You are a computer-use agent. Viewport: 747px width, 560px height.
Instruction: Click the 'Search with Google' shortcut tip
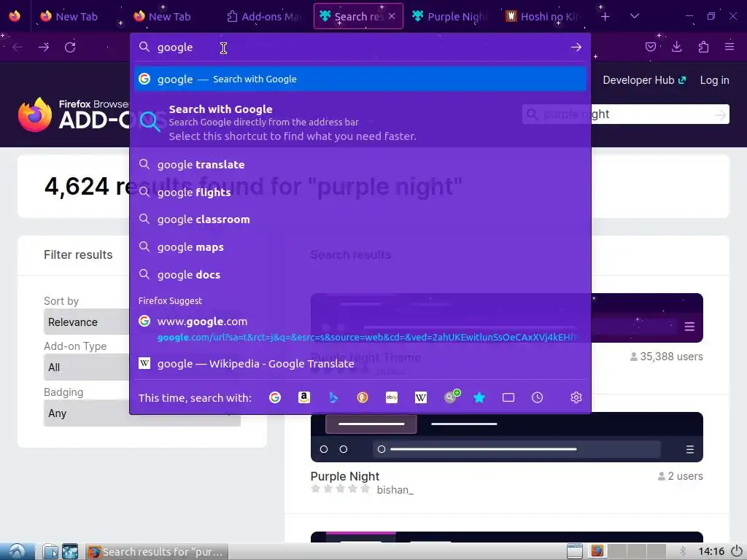coord(360,122)
